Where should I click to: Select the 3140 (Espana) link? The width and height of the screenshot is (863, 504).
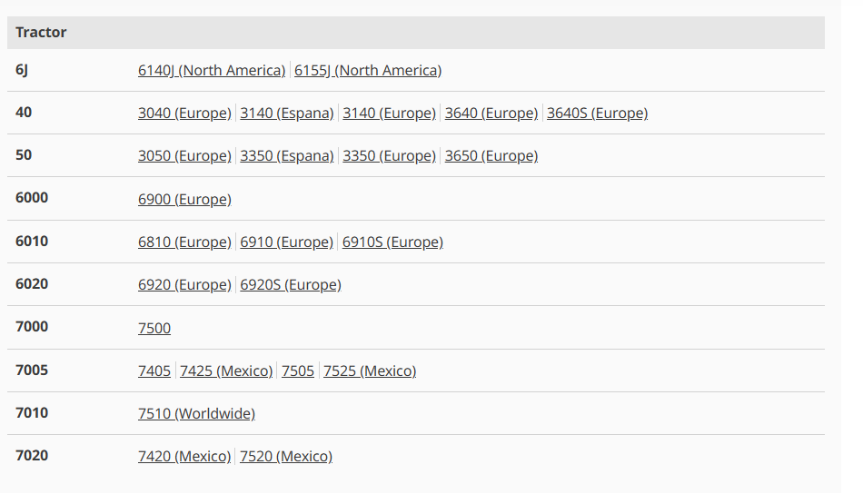pos(287,114)
